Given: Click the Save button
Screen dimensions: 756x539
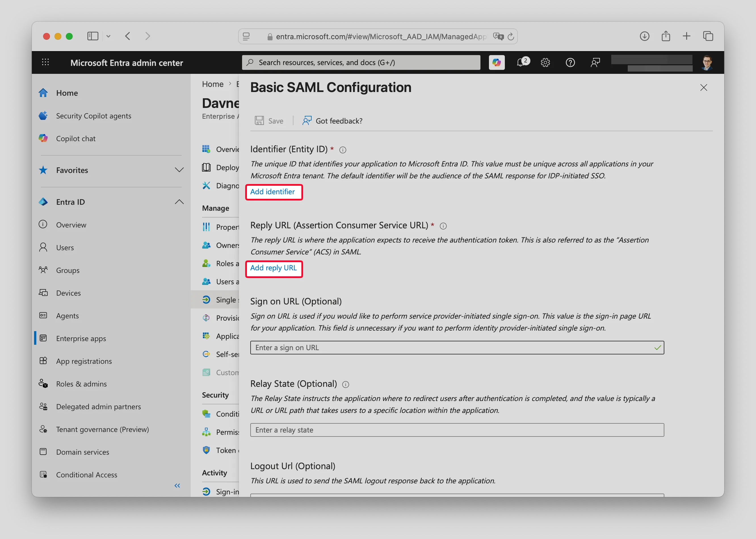Looking at the screenshot, I should coord(269,121).
